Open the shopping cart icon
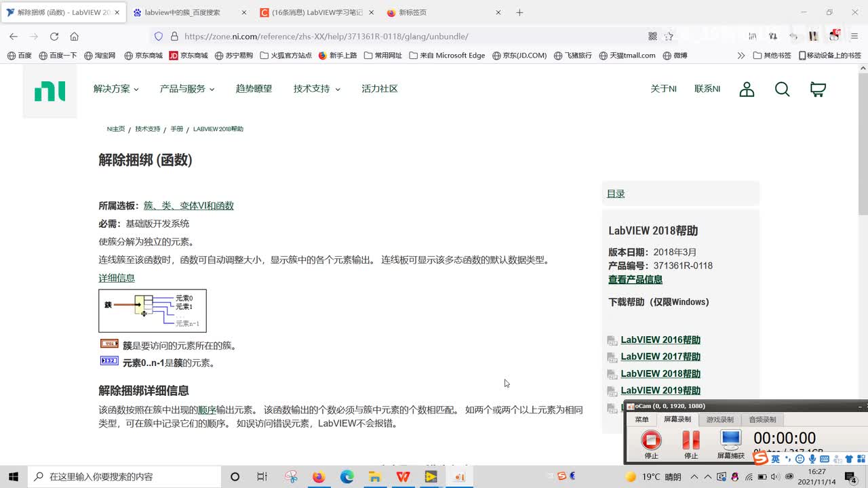868x488 pixels. tap(818, 89)
